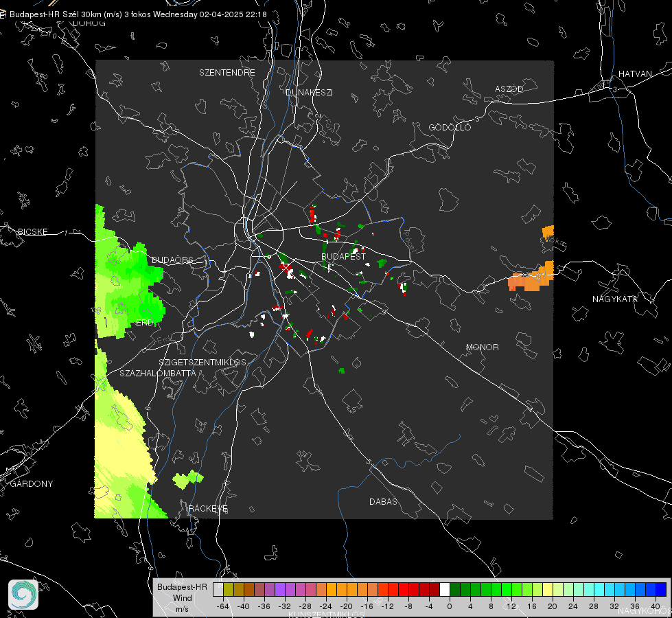The height and width of the screenshot is (618, 672).
Task: Click the SZENTENDRE label
Action: point(227,73)
